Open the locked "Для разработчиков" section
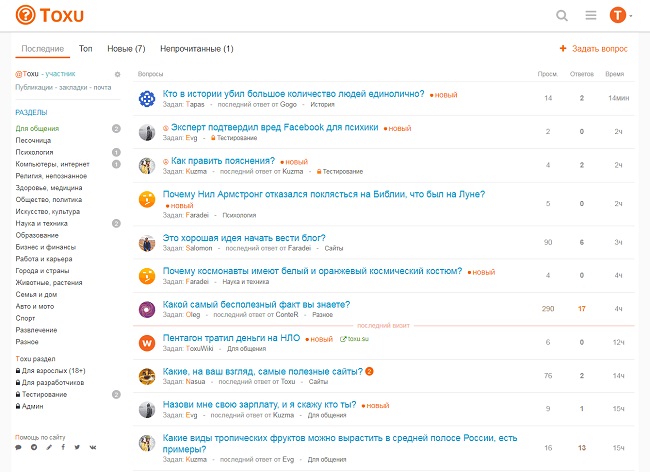The height and width of the screenshot is (472, 650). coord(53,382)
